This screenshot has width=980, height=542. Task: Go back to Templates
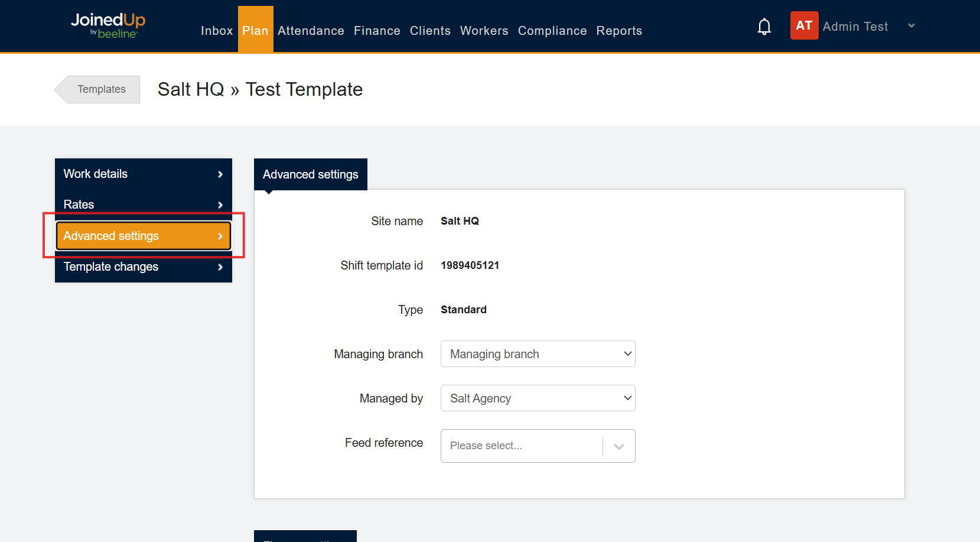point(97,89)
